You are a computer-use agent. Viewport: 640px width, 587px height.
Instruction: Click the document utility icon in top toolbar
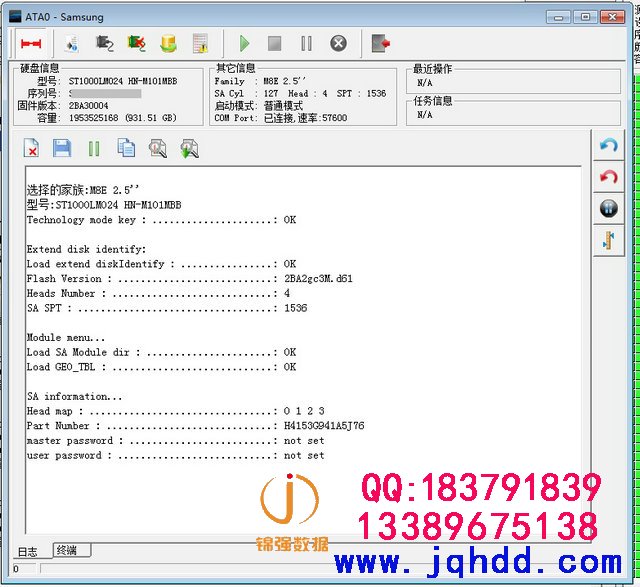(x=73, y=44)
